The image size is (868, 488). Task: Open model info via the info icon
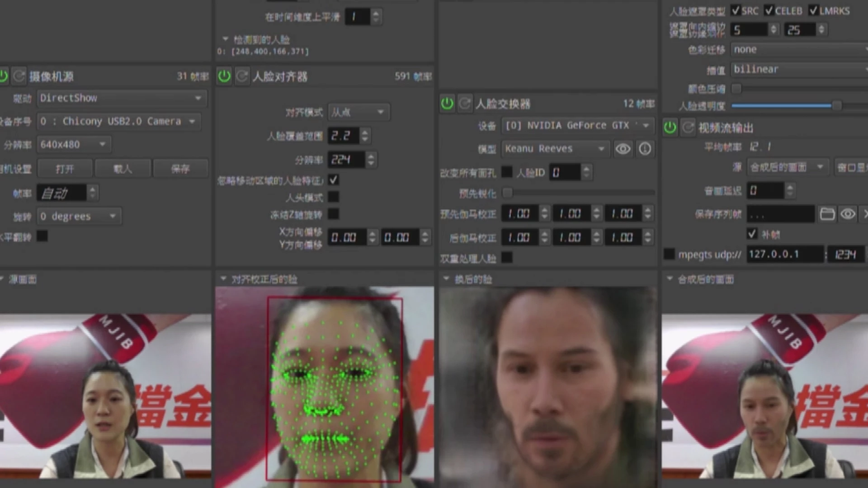coord(645,149)
